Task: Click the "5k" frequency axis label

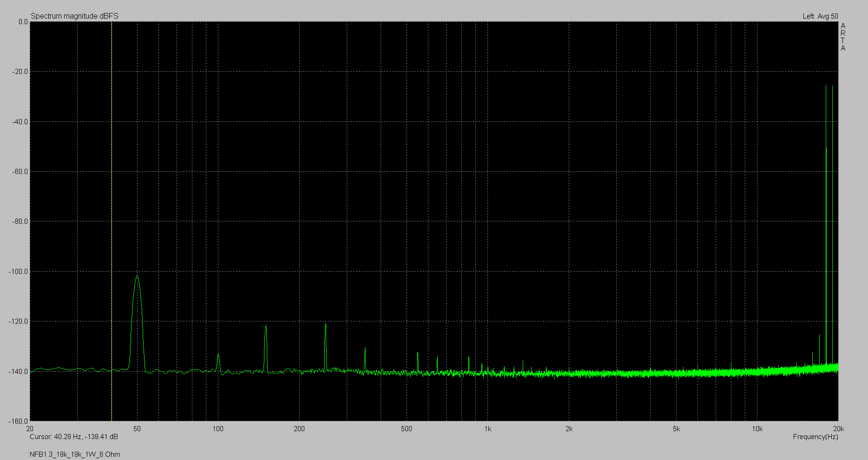Action: tap(676, 429)
